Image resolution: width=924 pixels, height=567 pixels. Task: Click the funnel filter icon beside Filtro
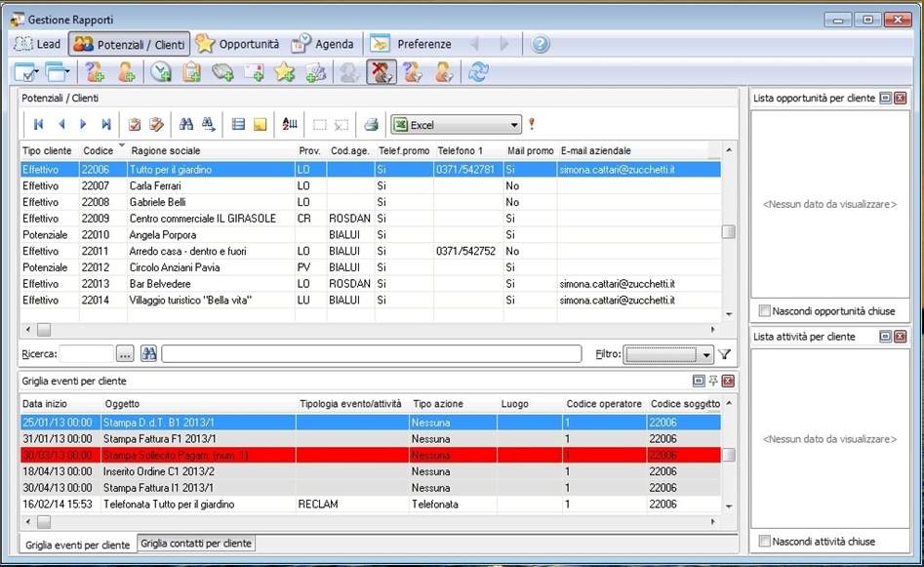coord(725,354)
